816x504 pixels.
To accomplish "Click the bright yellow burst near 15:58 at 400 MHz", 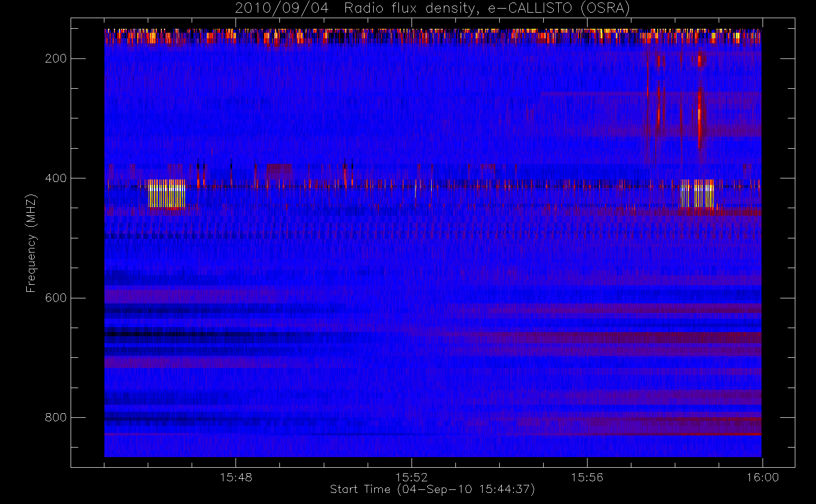I will click(697, 194).
